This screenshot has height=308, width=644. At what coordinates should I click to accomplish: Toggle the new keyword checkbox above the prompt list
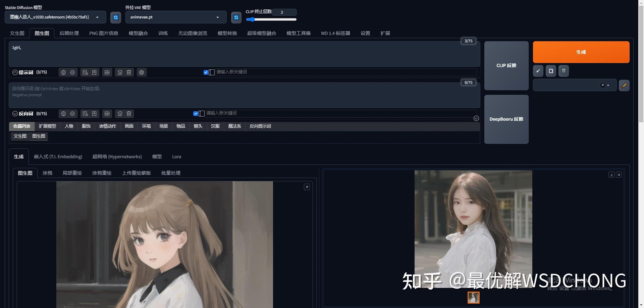click(x=206, y=72)
